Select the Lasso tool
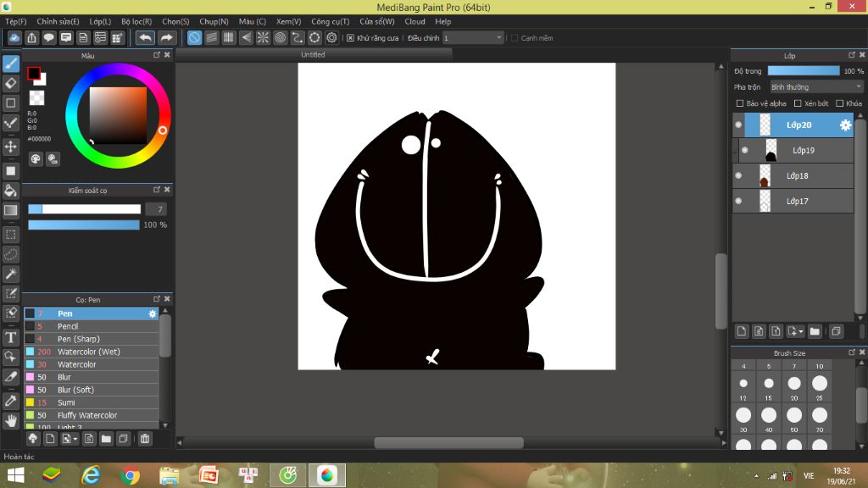Image resolution: width=868 pixels, height=488 pixels. (11, 254)
